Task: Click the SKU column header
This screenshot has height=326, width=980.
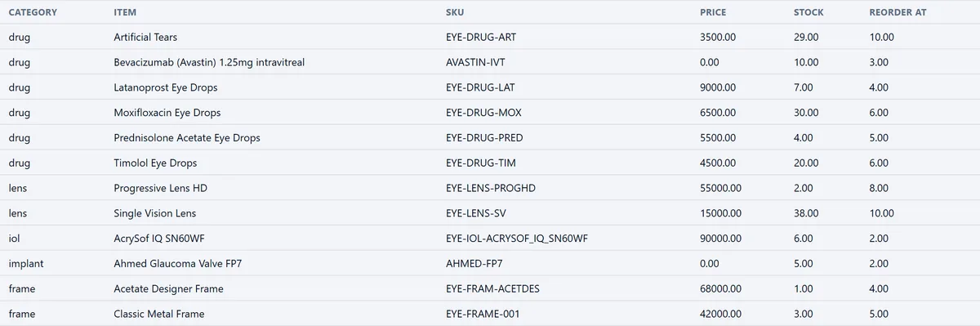Action: [455, 12]
